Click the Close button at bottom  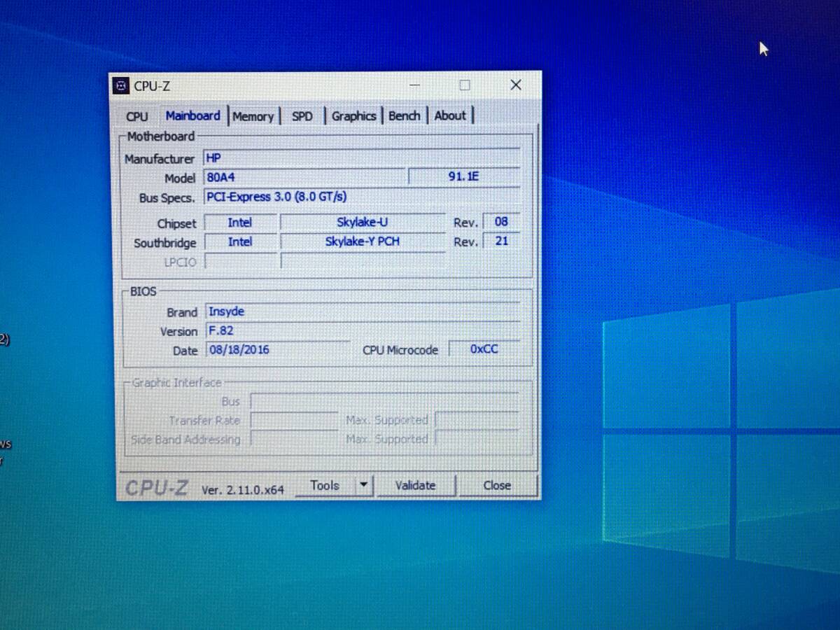(x=497, y=485)
